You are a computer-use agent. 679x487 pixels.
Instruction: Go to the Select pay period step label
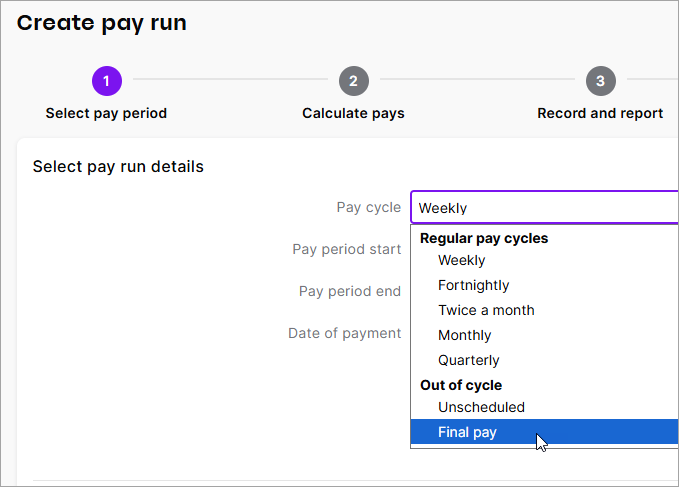click(x=106, y=113)
